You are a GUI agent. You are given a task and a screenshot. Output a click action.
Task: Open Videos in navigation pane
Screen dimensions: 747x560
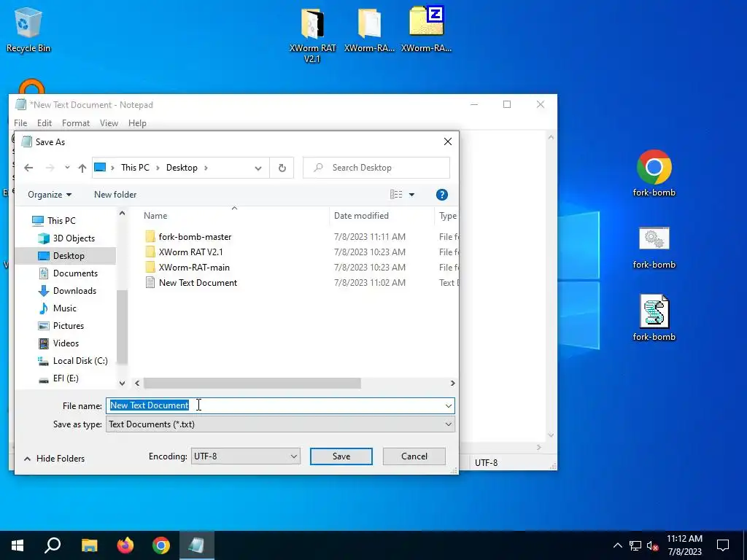(x=66, y=343)
